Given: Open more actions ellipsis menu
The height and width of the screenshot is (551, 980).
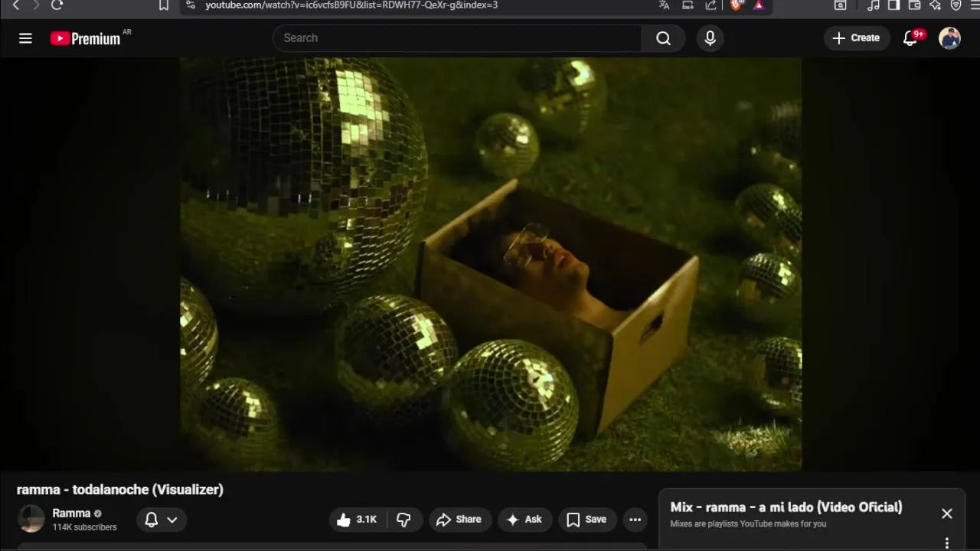Looking at the screenshot, I should [635, 520].
